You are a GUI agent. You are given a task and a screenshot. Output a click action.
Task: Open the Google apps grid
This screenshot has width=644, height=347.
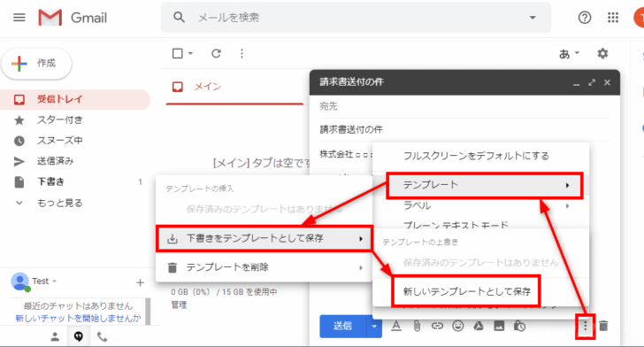(x=613, y=18)
